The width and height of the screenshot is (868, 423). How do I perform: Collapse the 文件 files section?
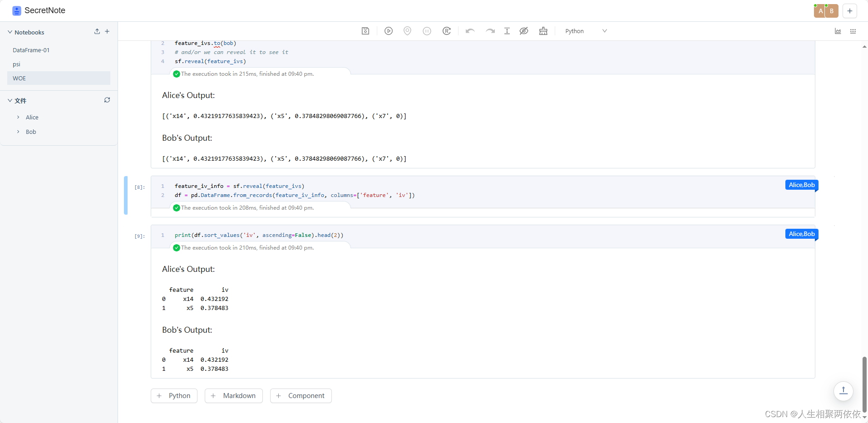pos(10,100)
